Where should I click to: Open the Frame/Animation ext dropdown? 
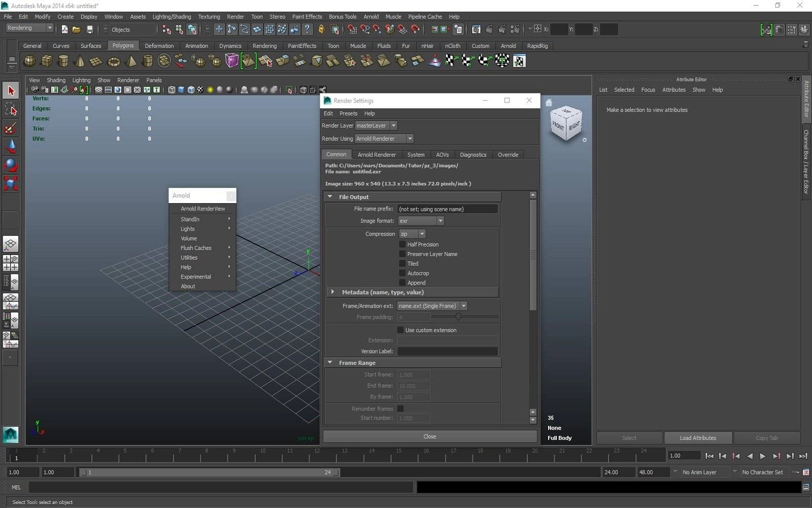click(432, 306)
